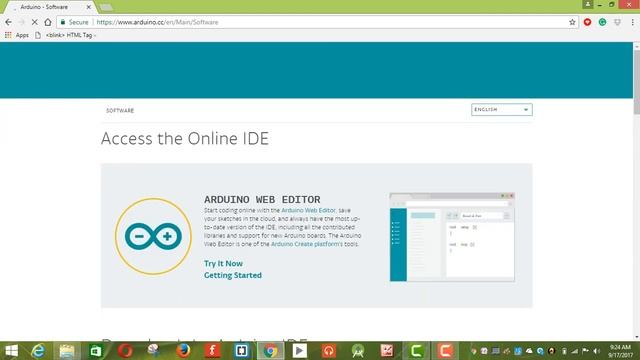Click the page vertical scrollbar thumb

(637, 82)
